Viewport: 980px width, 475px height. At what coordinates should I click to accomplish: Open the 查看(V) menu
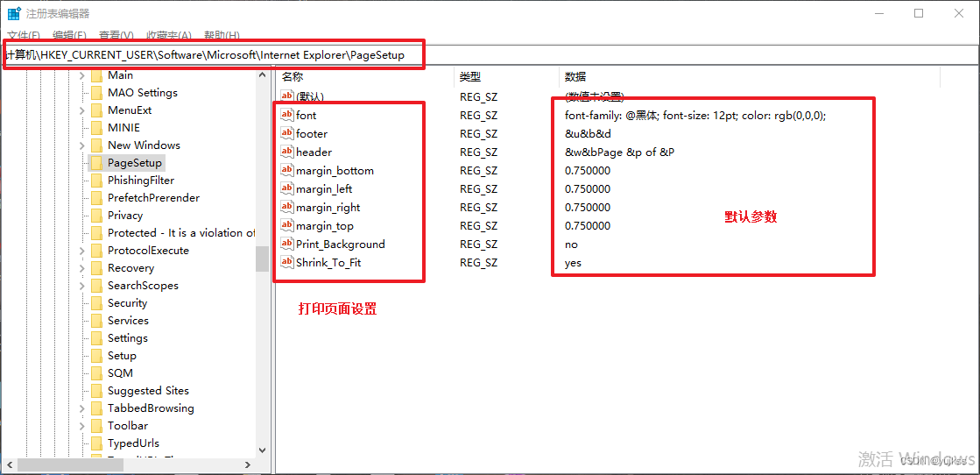(116, 35)
